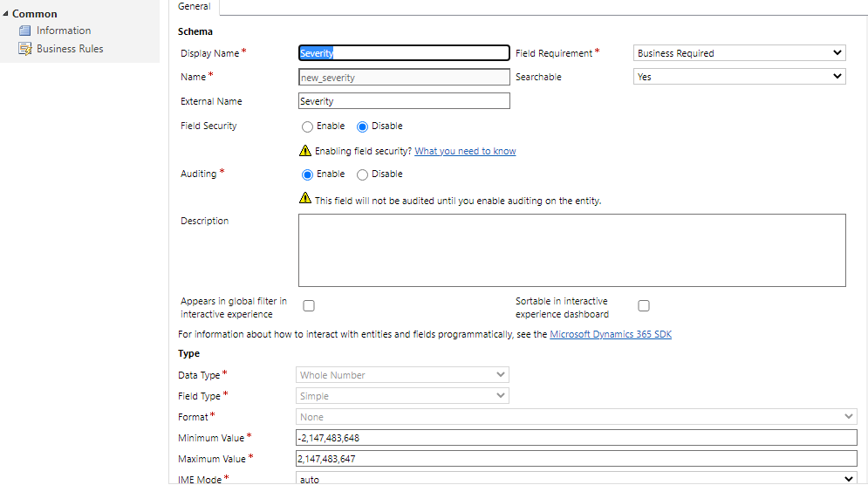Viewport: 868px width, 485px height.
Task: Click the field security warning icon
Action: coord(305,151)
